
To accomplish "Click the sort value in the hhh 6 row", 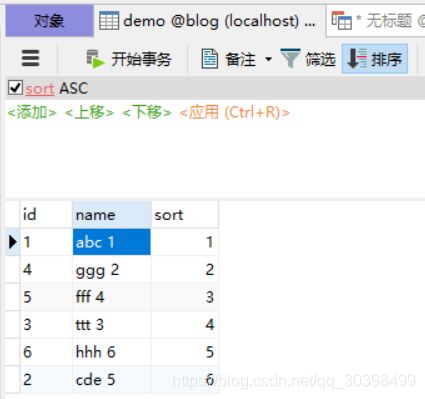I will pos(185,352).
